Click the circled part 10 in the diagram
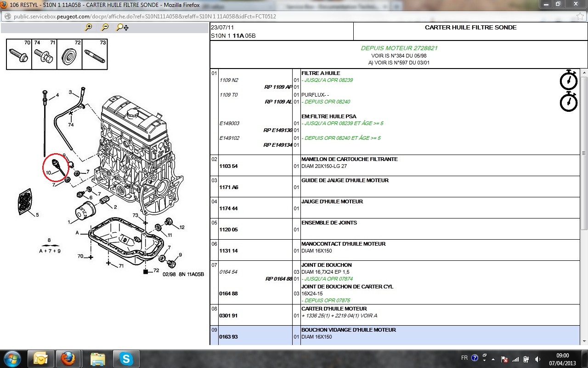The image size is (588, 368). pos(58,167)
